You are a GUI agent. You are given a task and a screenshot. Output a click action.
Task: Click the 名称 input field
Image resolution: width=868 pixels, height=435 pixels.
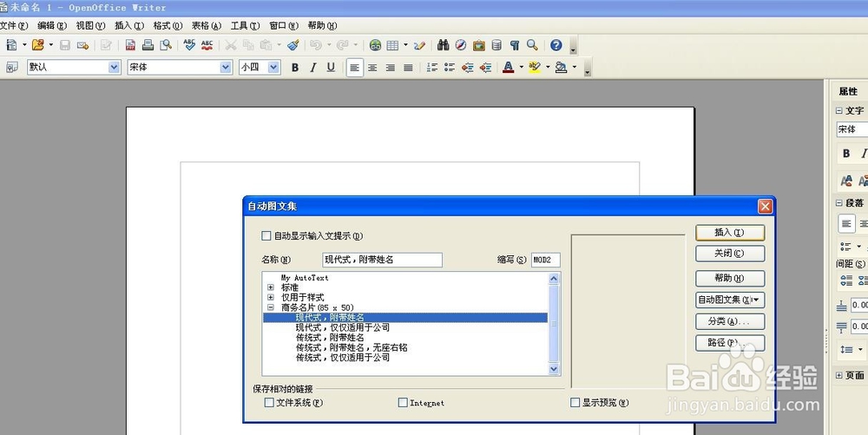pyautogui.click(x=382, y=260)
